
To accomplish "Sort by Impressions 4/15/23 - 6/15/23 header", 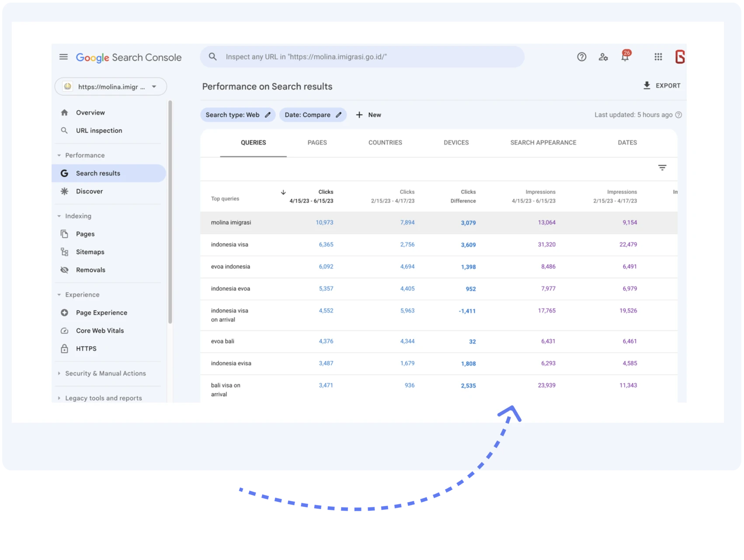I will 533,196.
